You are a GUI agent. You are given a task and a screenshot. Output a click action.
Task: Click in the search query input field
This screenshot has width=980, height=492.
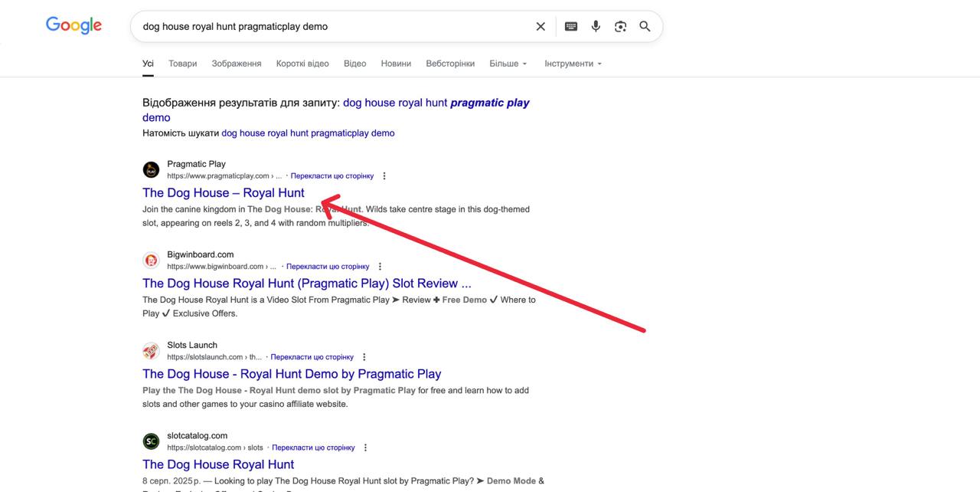pyautogui.click(x=333, y=26)
